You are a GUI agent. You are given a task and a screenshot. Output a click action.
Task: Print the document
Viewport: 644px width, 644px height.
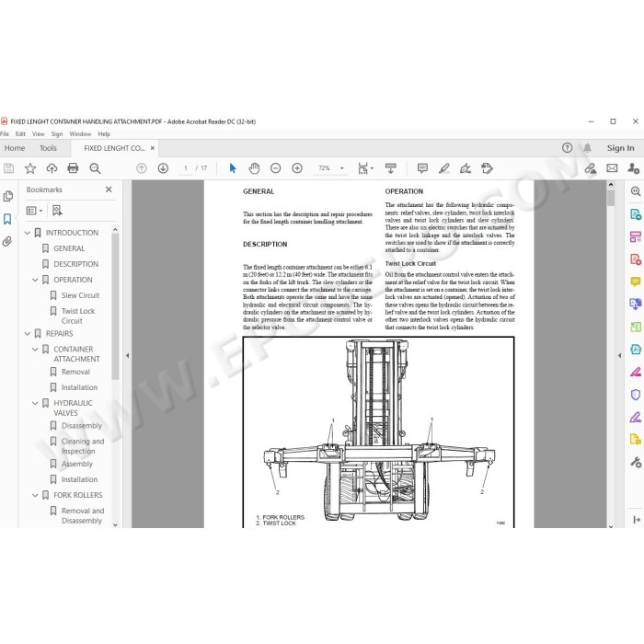click(73, 168)
